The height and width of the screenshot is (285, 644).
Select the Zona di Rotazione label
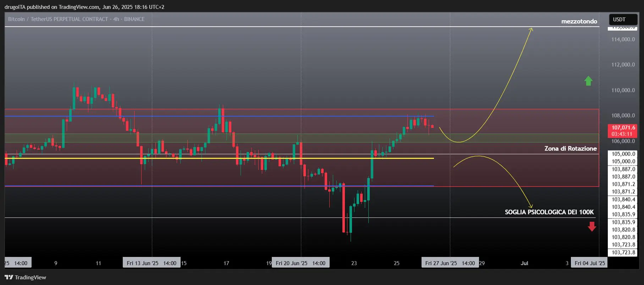click(571, 149)
